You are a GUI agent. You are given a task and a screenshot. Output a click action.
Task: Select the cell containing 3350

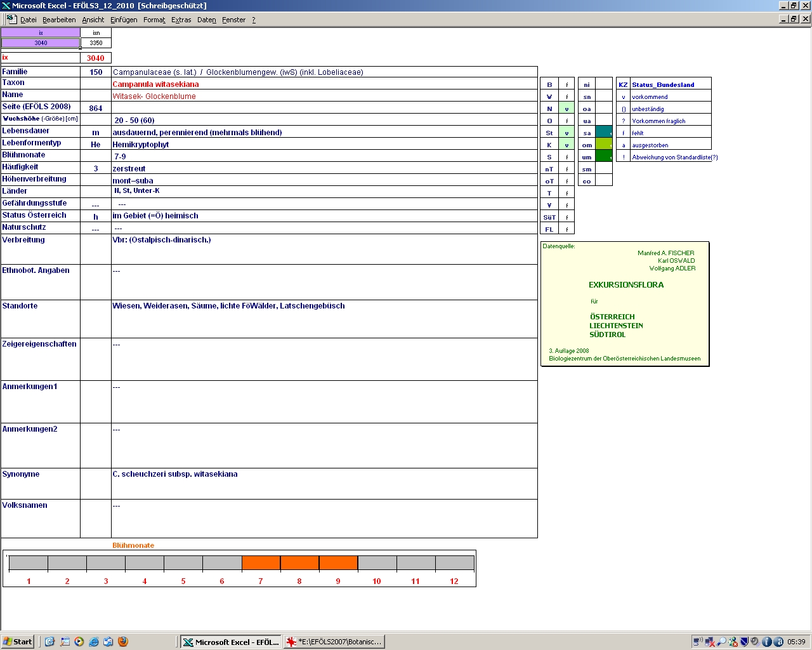pyautogui.click(x=96, y=43)
